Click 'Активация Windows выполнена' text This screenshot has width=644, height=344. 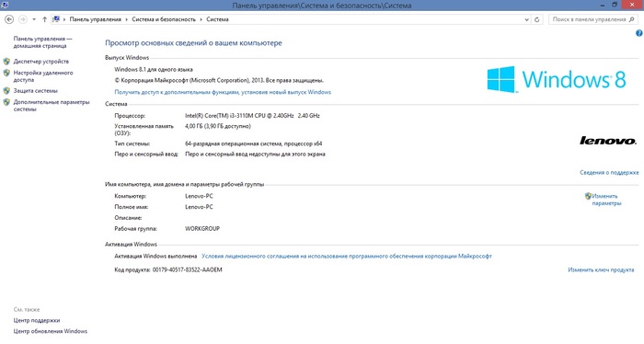tap(155, 256)
